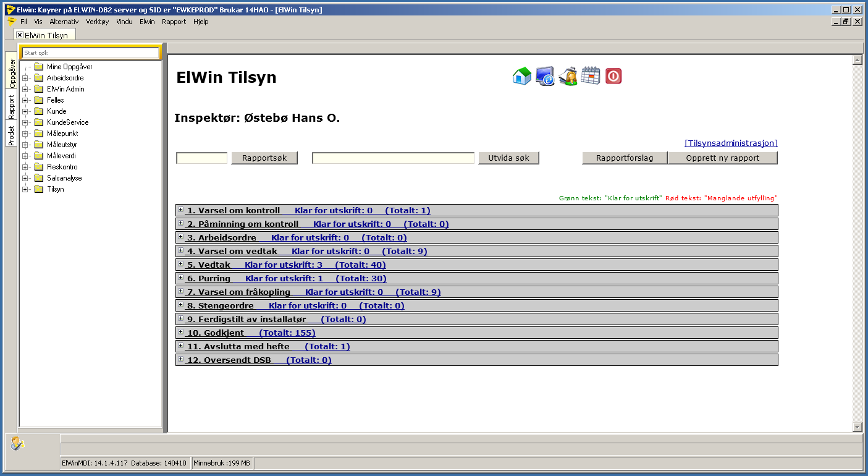The height and width of the screenshot is (476, 868).
Task: Open the Fil menu
Action: [24, 22]
